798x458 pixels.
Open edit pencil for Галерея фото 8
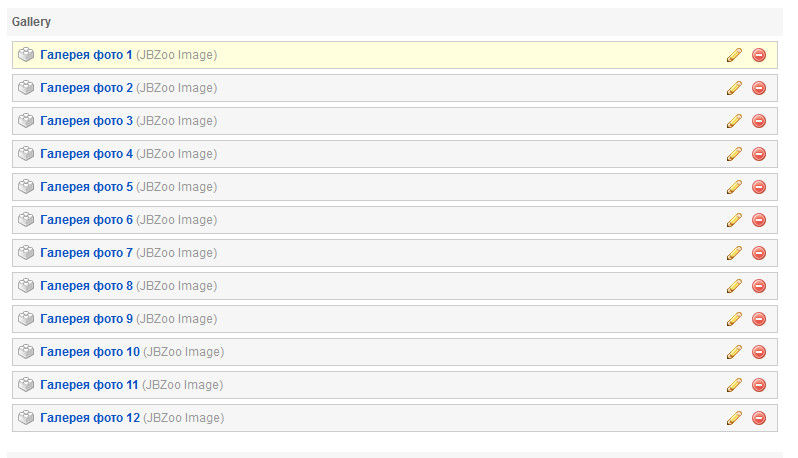734,286
